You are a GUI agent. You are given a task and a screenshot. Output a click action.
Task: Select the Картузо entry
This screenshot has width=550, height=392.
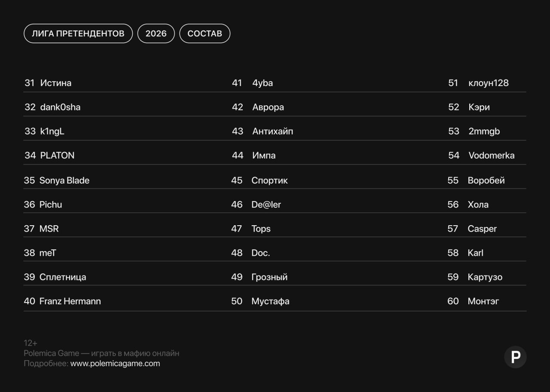point(485,277)
